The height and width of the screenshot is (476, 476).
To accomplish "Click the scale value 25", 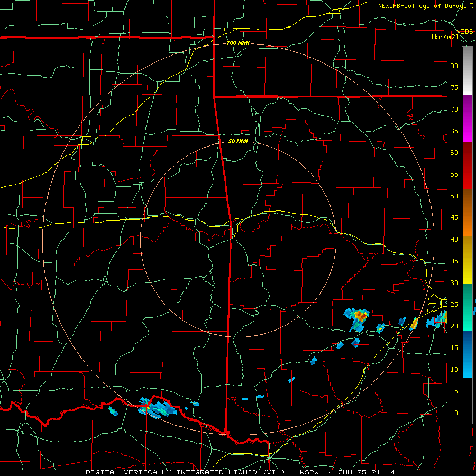I will tap(454, 305).
